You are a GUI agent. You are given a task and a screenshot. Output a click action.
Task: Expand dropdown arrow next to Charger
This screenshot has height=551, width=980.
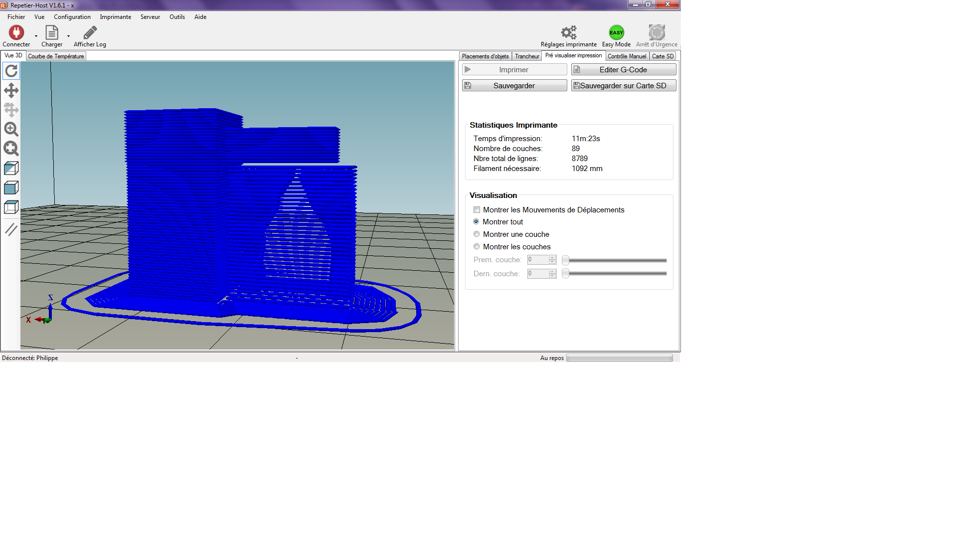click(68, 36)
